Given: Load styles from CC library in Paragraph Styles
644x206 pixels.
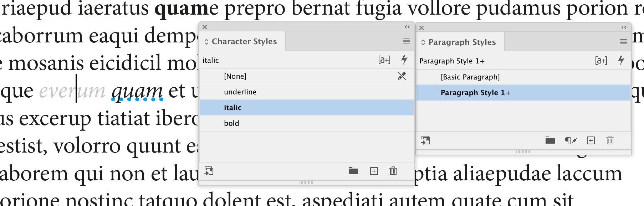Looking at the screenshot, I should [x=425, y=140].
